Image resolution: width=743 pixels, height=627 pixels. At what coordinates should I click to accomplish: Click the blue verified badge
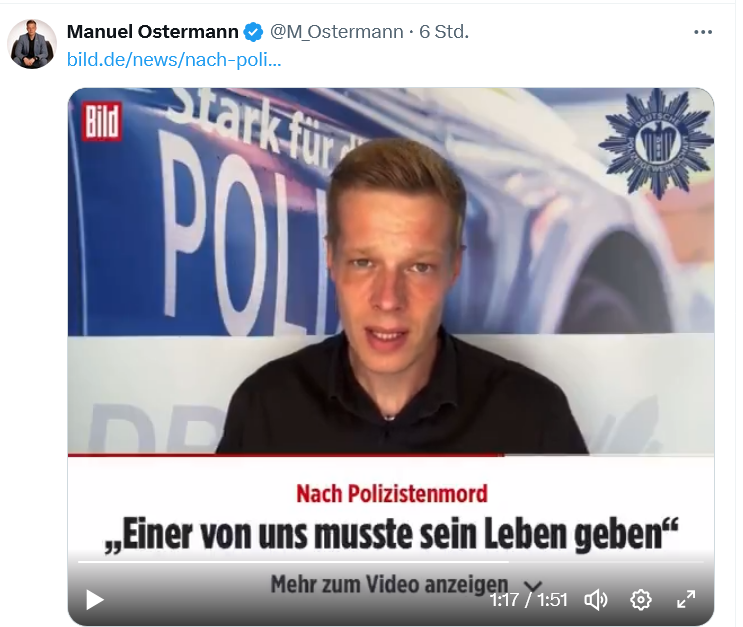pos(253,32)
